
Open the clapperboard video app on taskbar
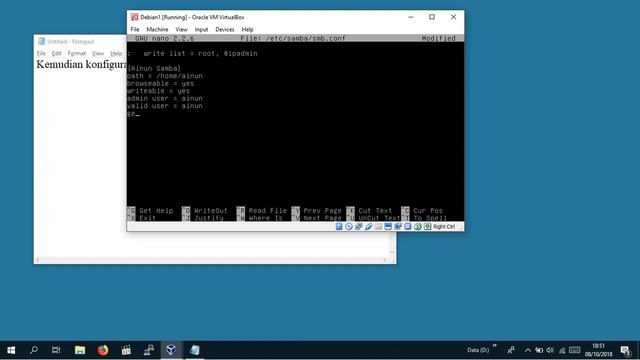coord(126,350)
